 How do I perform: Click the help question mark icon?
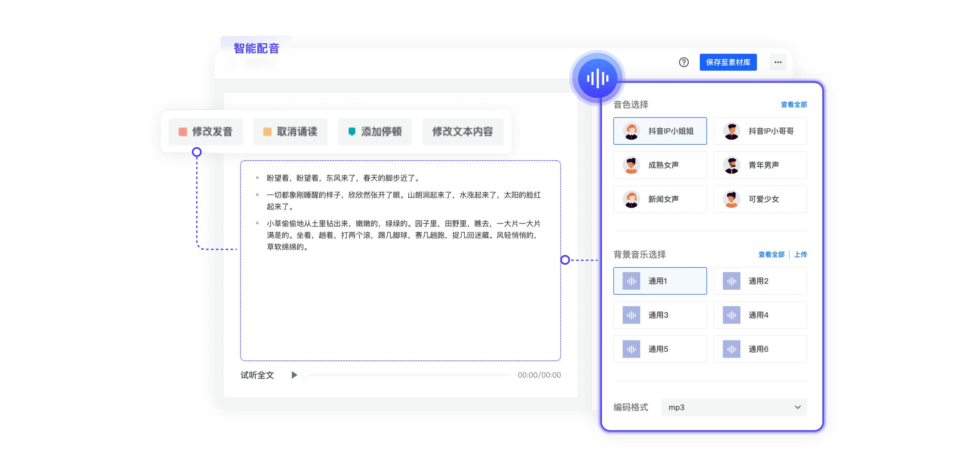tap(684, 62)
